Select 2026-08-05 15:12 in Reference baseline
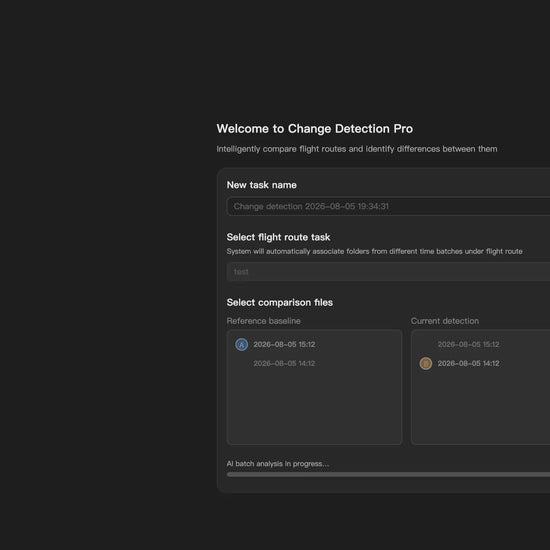Screen dimensions: 550x550 [x=284, y=344]
